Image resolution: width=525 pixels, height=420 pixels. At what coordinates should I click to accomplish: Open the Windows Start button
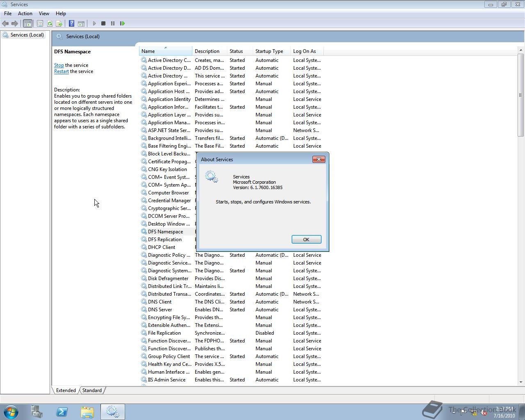click(11, 412)
